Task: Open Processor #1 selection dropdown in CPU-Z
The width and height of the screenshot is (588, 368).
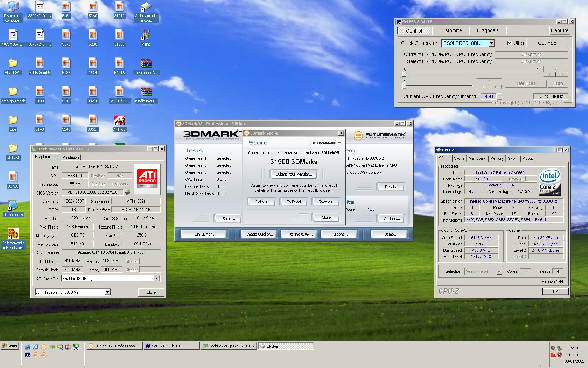Action: 499,271
